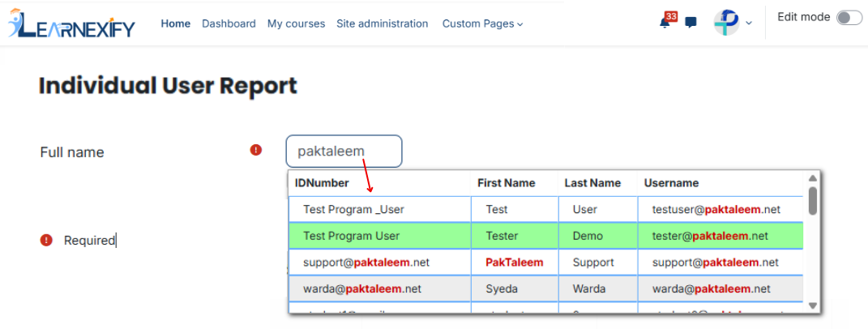Click the user profile avatar

[726, 23]
